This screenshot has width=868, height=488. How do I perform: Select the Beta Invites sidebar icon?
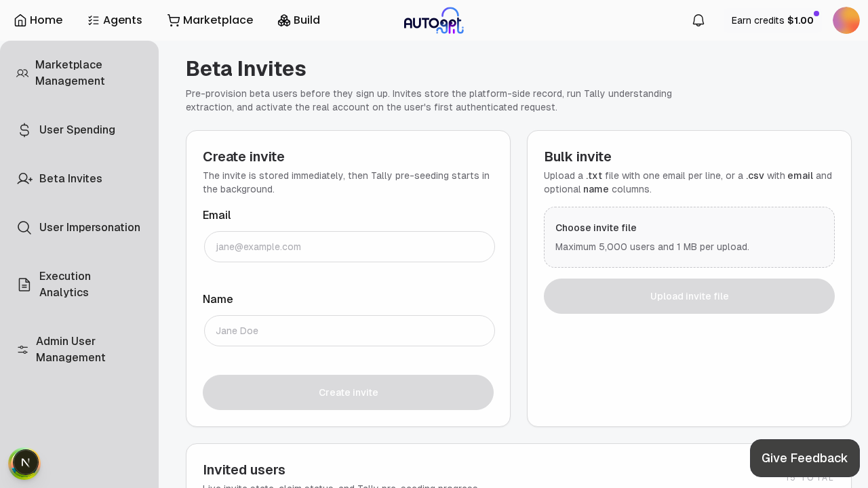coord(24,178)
